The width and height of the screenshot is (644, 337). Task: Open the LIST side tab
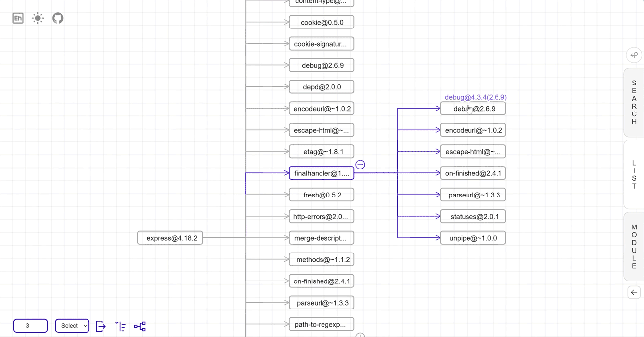[634, 174]
